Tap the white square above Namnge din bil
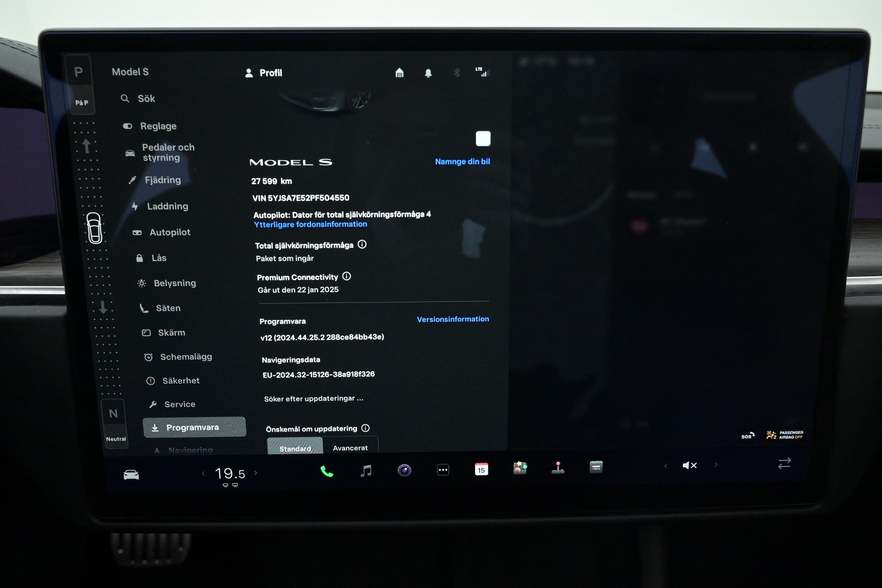This screenshot has width=882, height=588. 483,138
